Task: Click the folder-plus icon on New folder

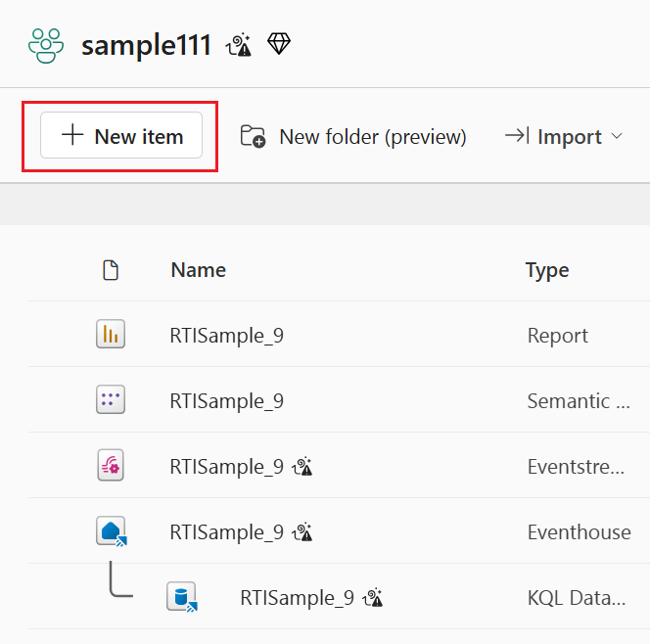Action: point(253,136)
